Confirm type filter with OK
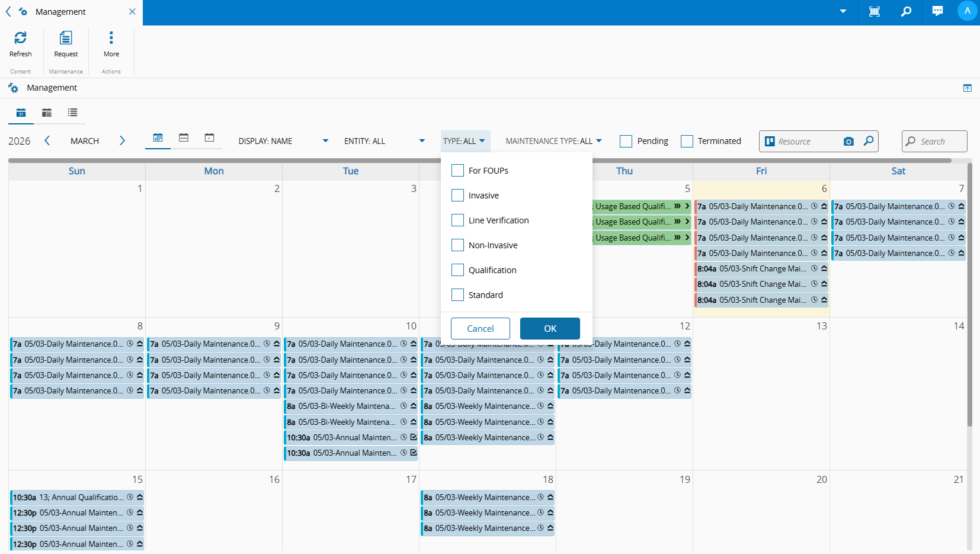Viewport: 980px width, 554px height. (x=550, y=329)
